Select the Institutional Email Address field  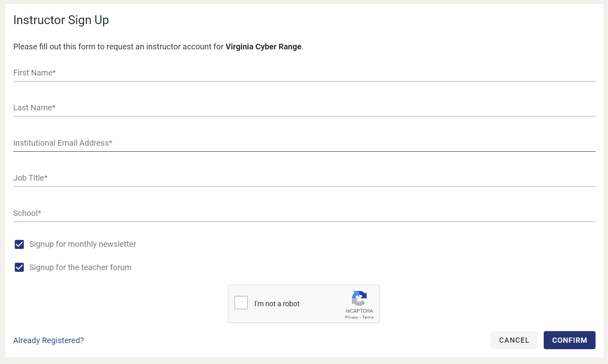[x=304, y=143]
